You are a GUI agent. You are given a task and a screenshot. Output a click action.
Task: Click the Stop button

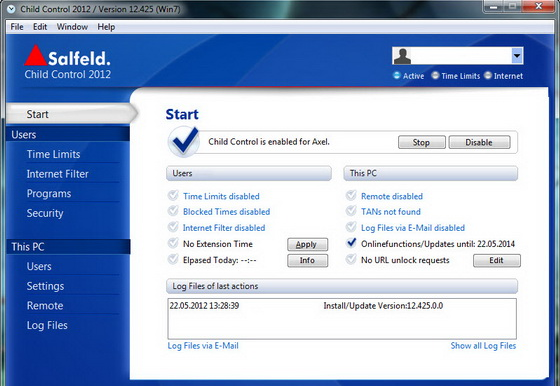pyautogui.click(x=422, y=142)
